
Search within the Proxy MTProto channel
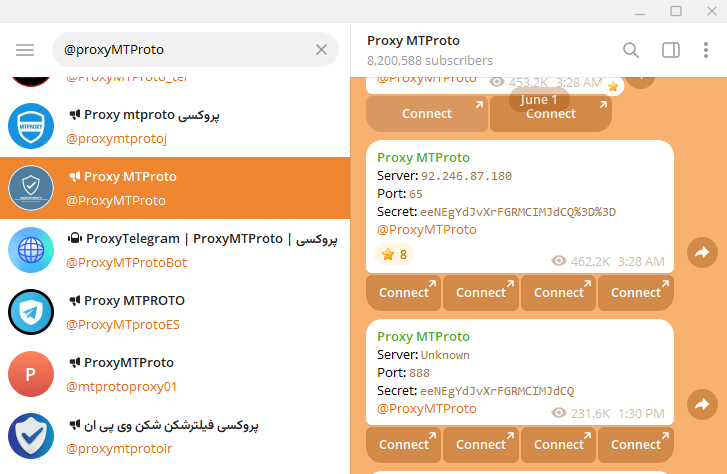click(x=631, y=50)
